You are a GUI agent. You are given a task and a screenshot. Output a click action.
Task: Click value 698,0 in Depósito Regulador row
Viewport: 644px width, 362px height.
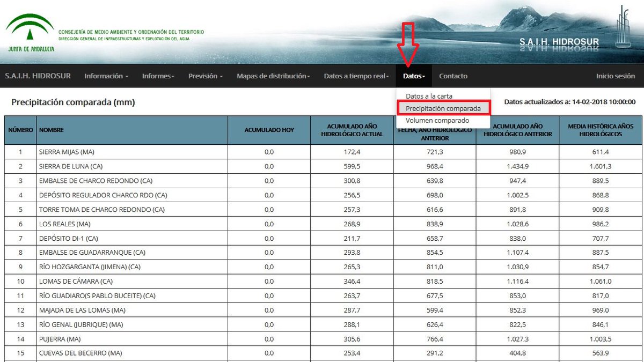click(435, 195)
